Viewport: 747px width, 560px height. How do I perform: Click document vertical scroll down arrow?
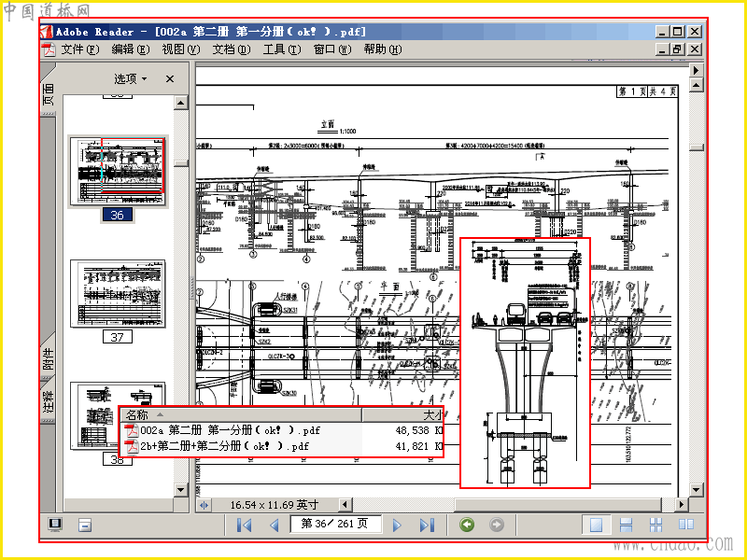tap(697, 489)
